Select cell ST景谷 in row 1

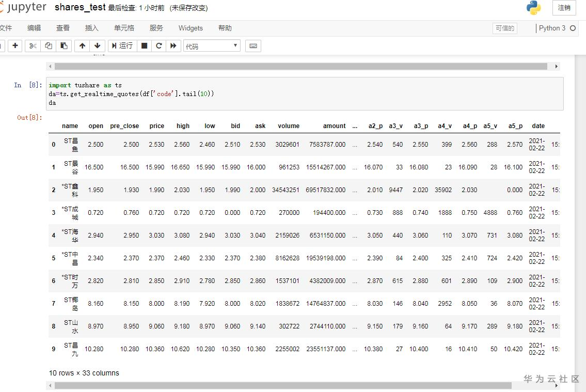[71, 167]
